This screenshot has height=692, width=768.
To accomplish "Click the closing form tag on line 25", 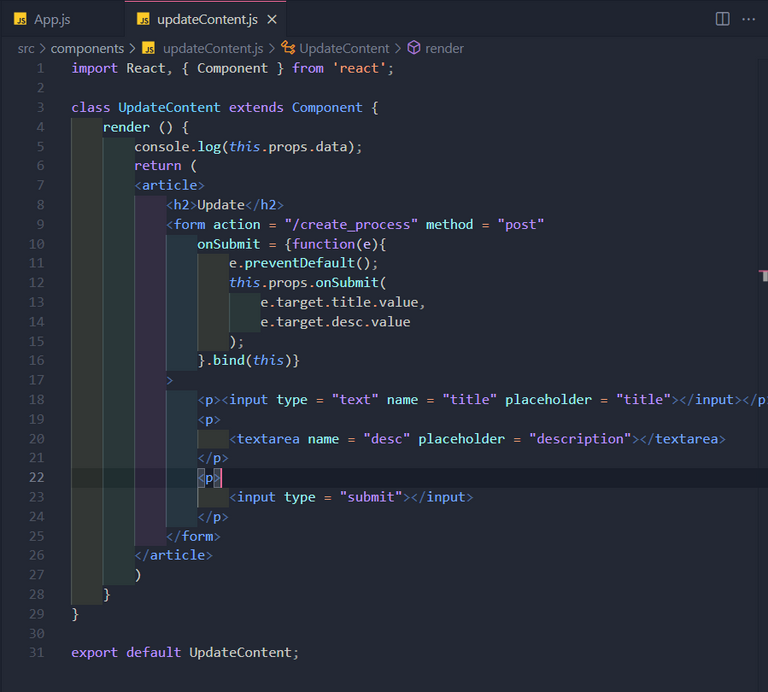I will click(193, 536).
